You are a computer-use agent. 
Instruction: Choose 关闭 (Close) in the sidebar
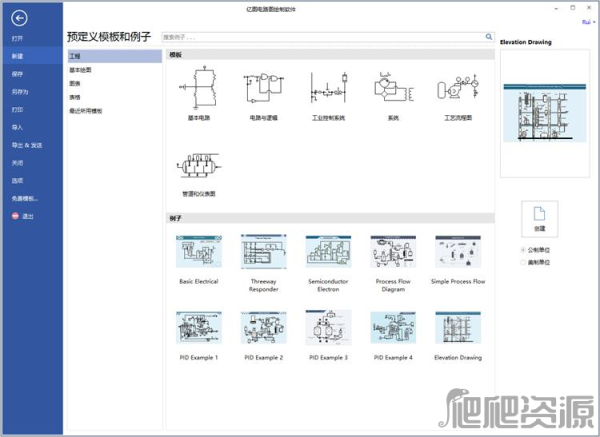coord(17,163)
